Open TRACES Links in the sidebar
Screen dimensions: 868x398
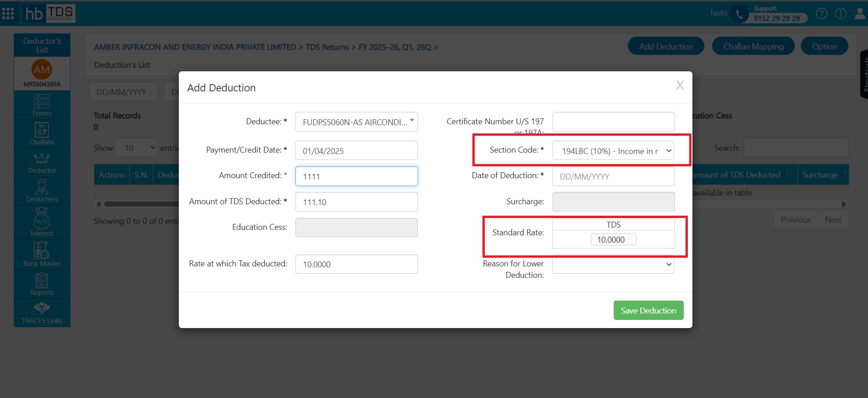click(x=42, y=313)
